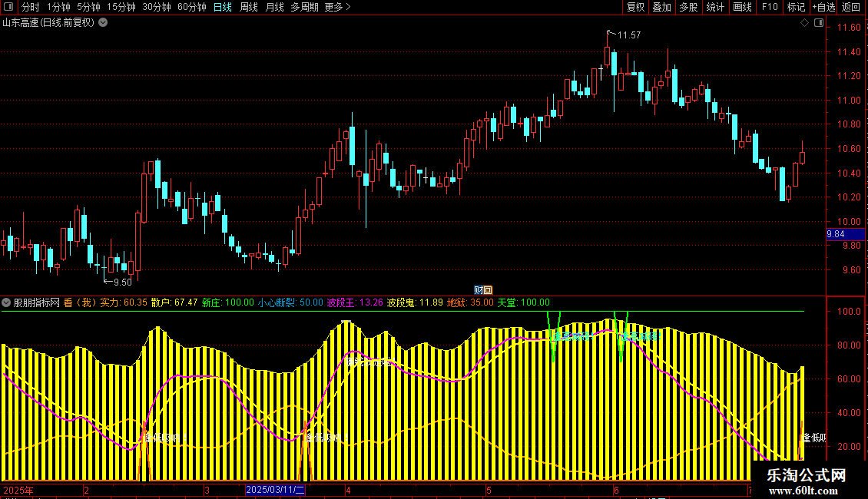Click the 散户: 67.47 indicator value
This screenshot has height=499, width=868.
pos(174,302)
